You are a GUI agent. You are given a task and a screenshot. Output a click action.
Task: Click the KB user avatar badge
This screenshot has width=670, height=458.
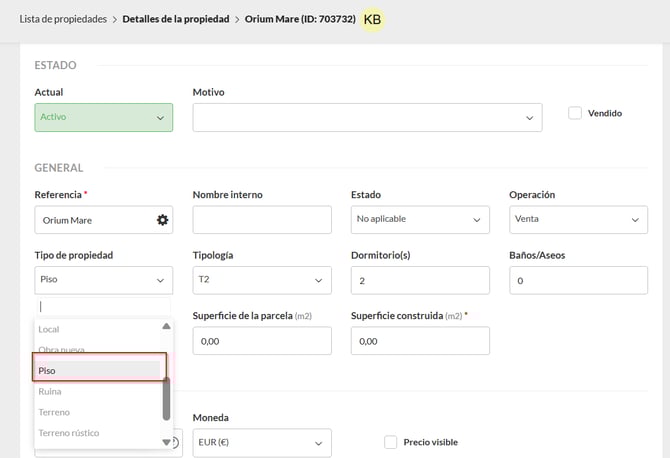click(372, 20)
